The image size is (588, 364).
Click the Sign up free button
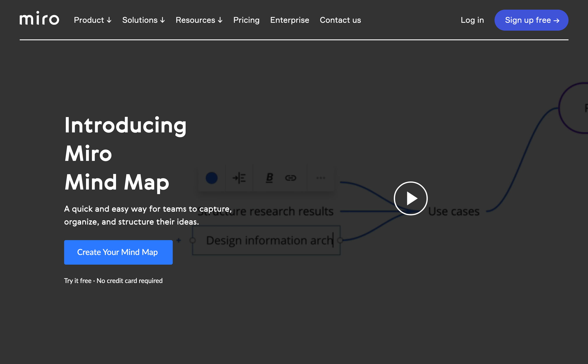532,20
